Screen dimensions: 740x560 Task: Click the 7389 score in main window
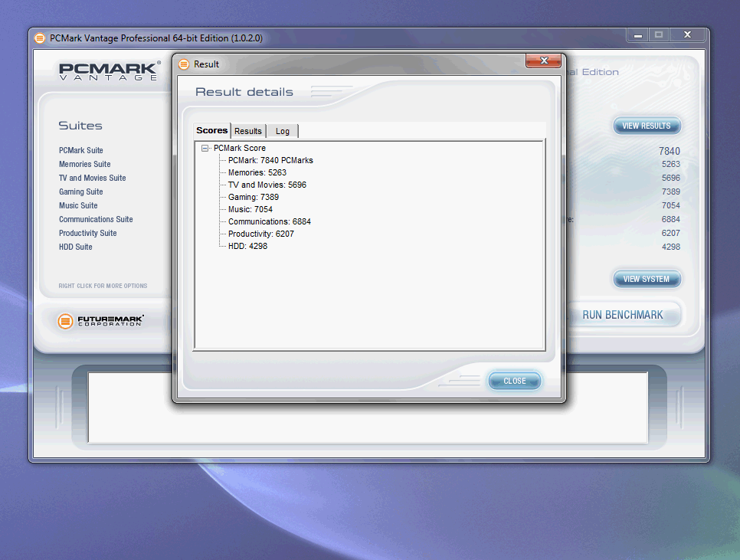pyautogui.click(x=670, y=192)
